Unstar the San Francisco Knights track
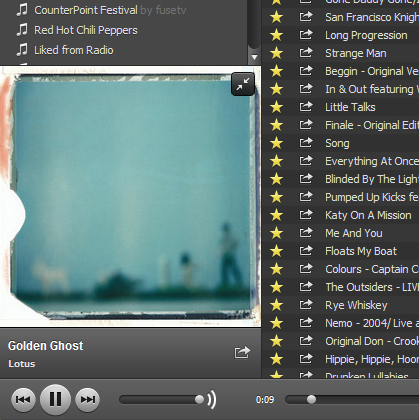 [x=277, y=17]
